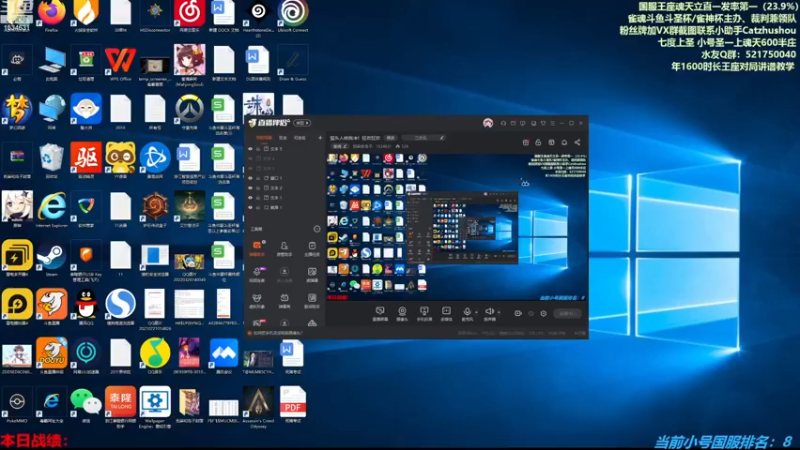Expand the toolbox section circle button

317,229
